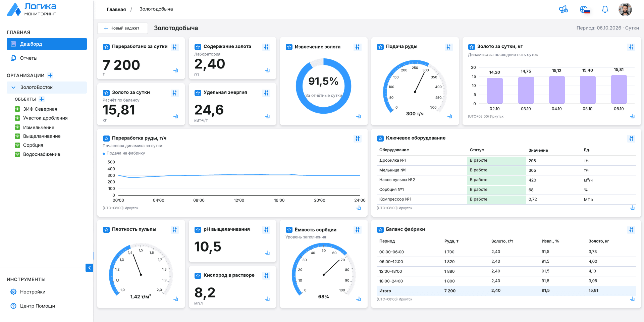Click Новый виджет button
The width and height of the screenshot is (644, 322).
(122, 28)
